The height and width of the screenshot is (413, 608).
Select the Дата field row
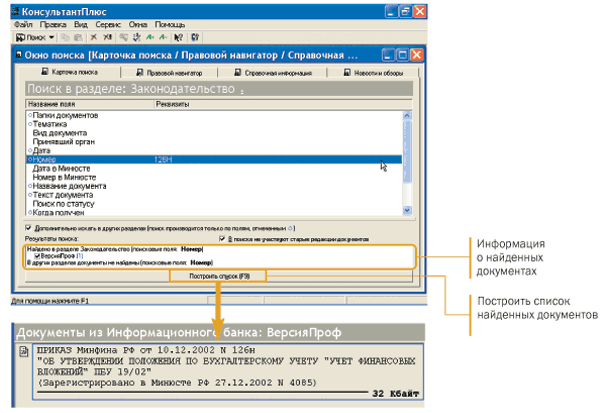(x=214, y=150)
